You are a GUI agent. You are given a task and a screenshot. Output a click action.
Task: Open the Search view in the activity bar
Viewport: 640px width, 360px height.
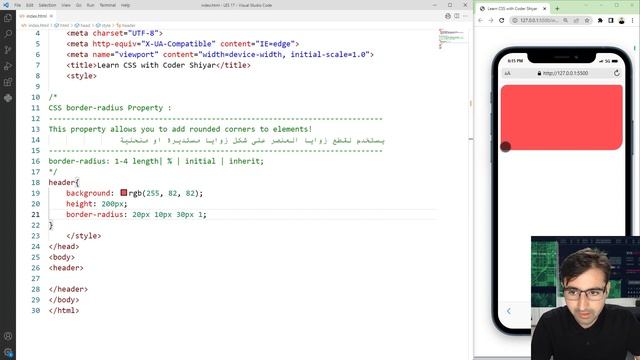coord(8,34)
